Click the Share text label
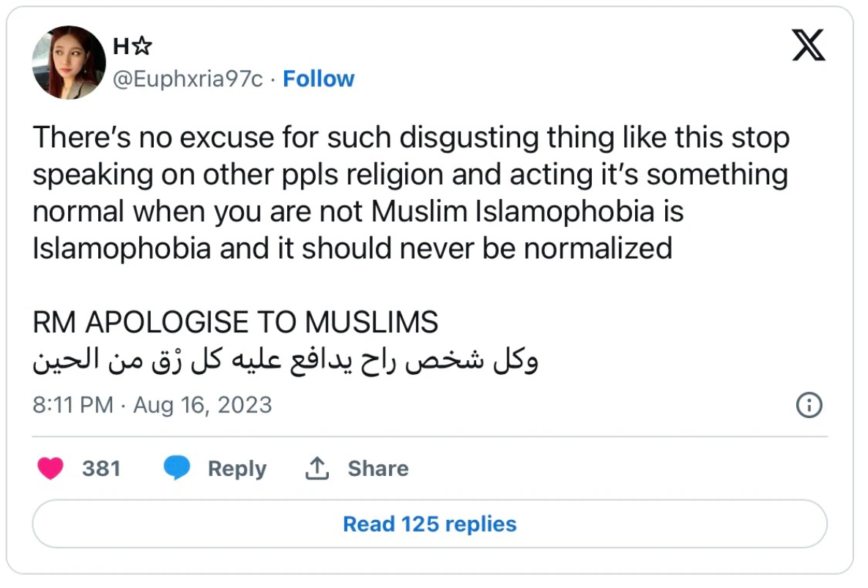Image resolution: width=868 pixels, height=588 pixels. (378, 469)
